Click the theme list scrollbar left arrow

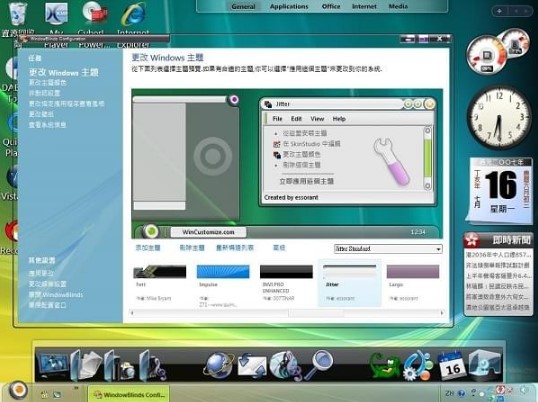coord(132,313)
